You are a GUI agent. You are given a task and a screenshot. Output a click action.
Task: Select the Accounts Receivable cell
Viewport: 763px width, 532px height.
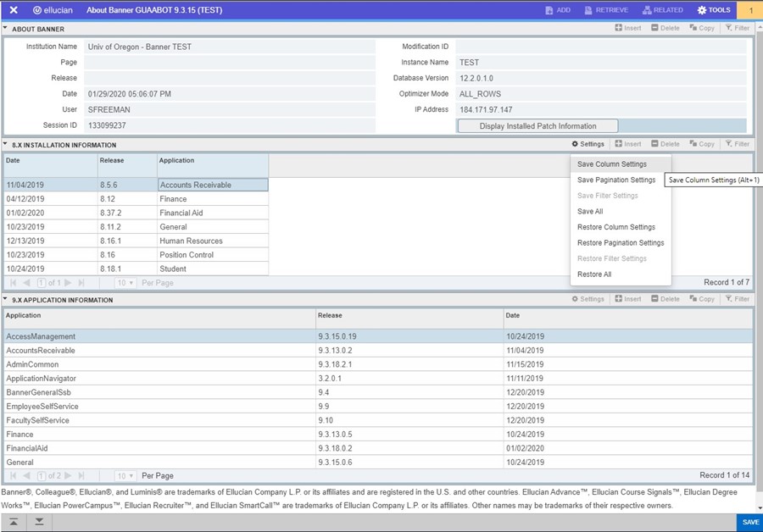[213, 185]
